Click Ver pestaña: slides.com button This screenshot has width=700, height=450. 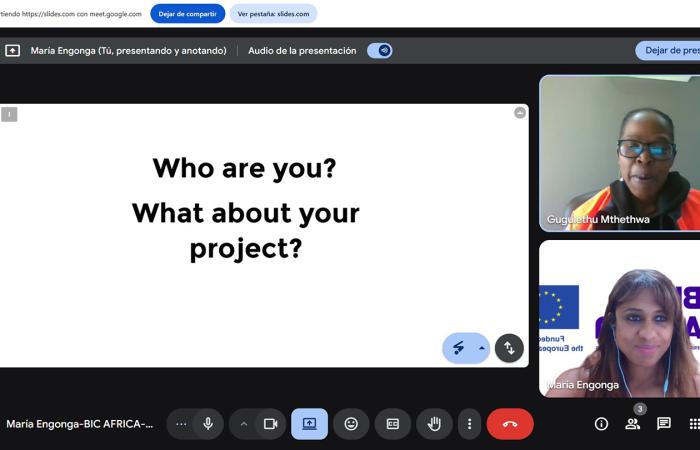[273, 14]
